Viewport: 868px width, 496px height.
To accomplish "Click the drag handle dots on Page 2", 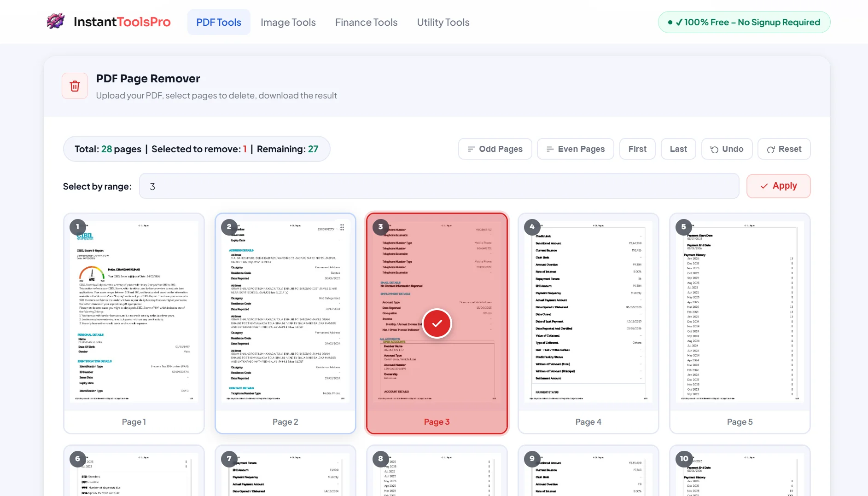I will tap(342, 227).
